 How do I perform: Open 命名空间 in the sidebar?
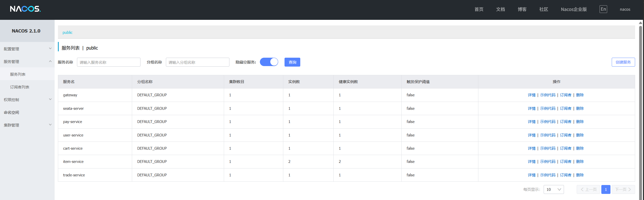coord(11,112)
